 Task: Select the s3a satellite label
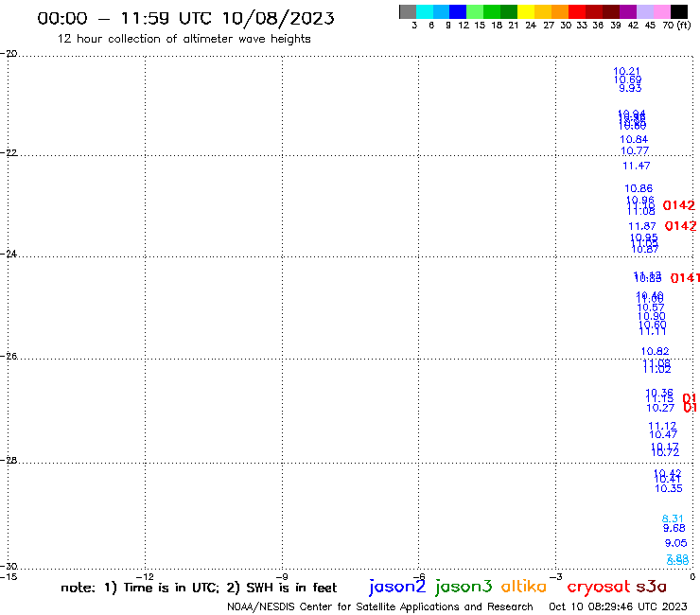(x=651, y=587)
